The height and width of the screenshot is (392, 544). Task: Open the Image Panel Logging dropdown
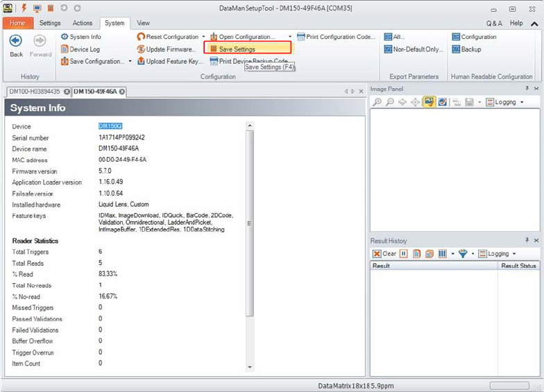(x=505, y=102)
